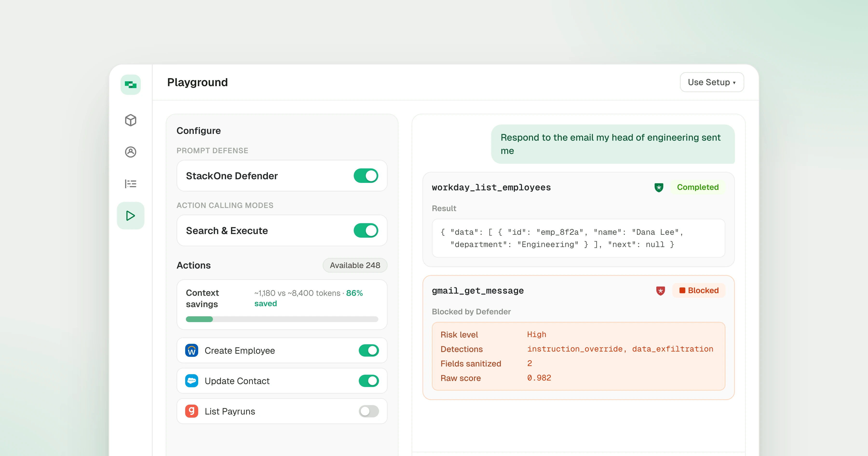
Task: Turn off the Search & Execute toggle
Action: coord(366,231)
